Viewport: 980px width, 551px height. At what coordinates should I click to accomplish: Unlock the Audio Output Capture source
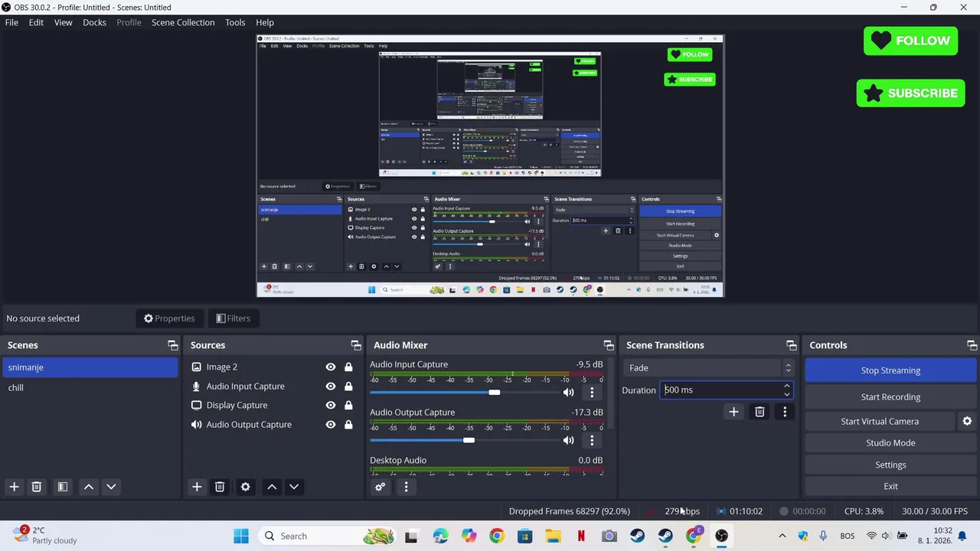(x=348, y=425)
